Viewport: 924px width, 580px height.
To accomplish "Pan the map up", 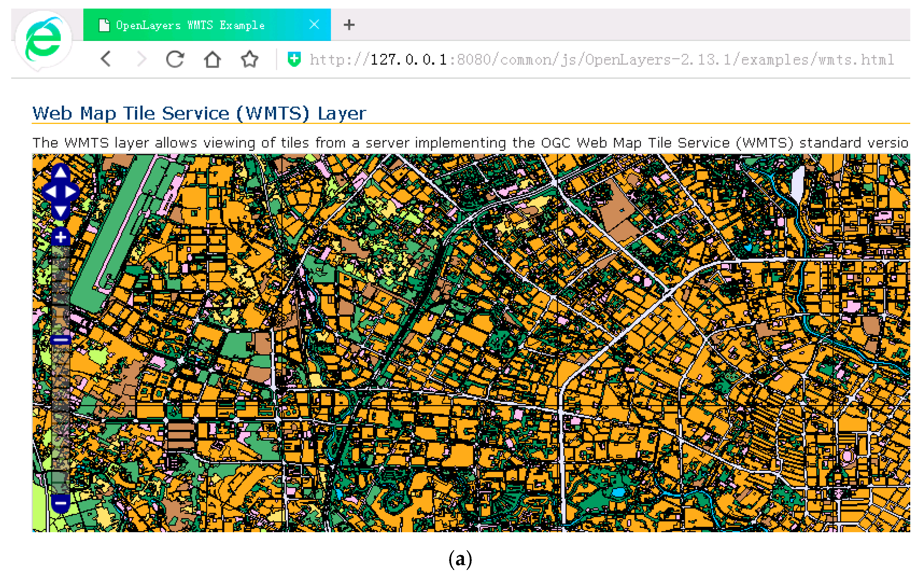I will 61,172.
